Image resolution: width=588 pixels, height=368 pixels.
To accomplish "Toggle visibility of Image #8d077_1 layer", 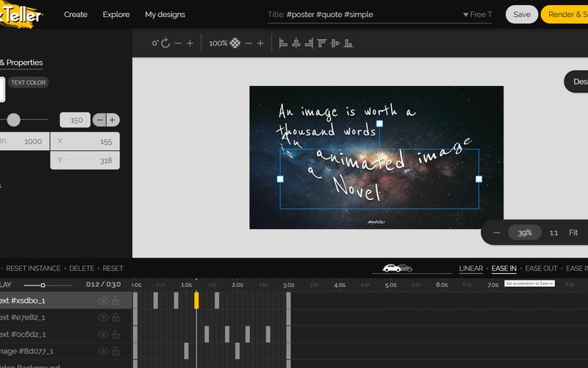I will [x=103, y=351].
